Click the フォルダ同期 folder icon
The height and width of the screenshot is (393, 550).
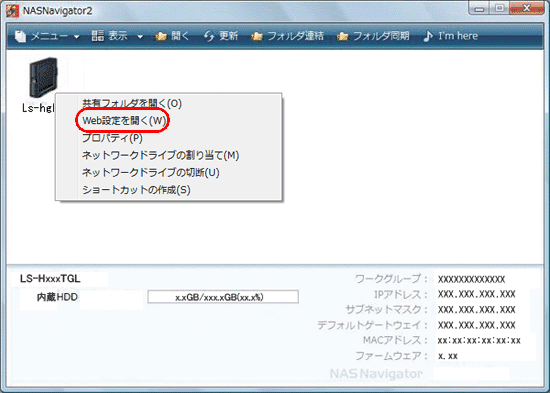tap(342, 36)
